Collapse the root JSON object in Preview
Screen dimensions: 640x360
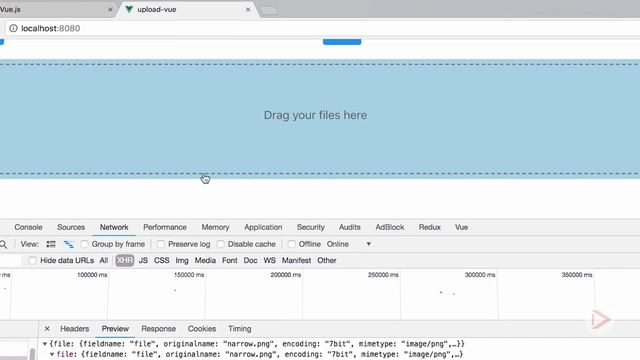click(x=45, y=344)
